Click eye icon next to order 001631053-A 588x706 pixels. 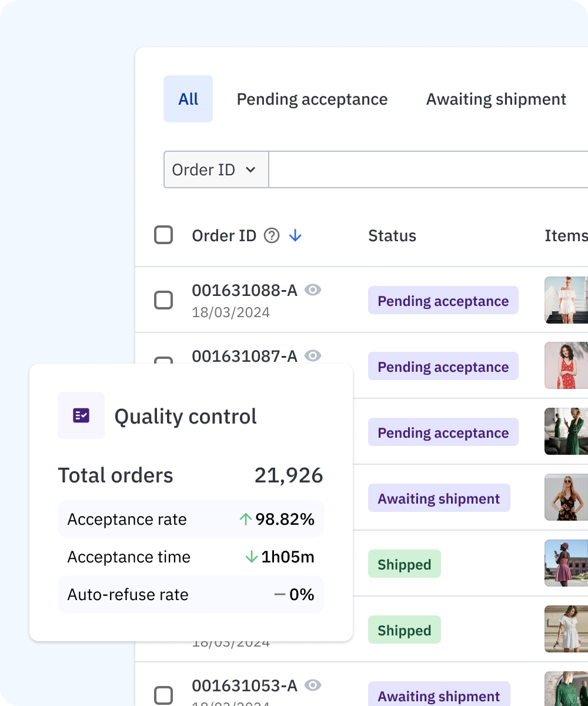click(x=313, y=685)
